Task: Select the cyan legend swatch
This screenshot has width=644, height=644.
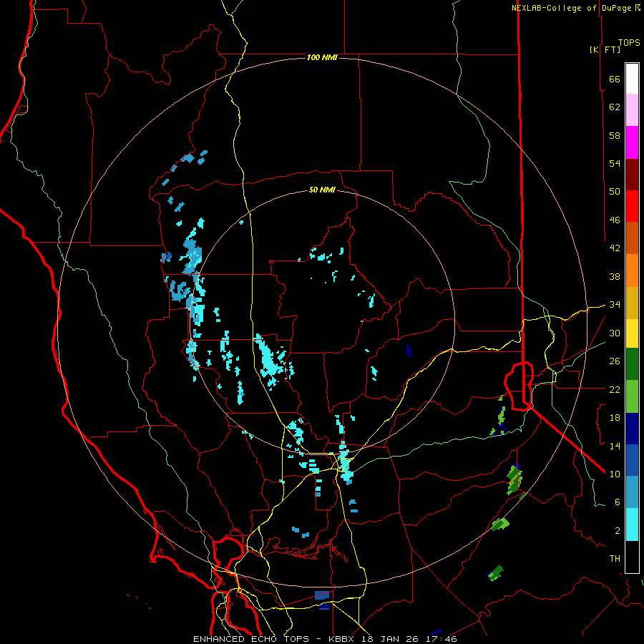Action: pos(632,525)
